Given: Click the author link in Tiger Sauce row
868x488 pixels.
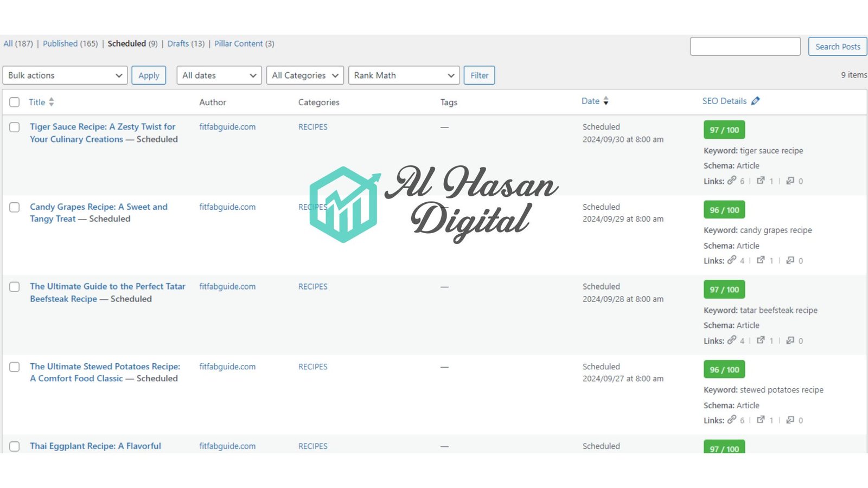Looking at the screenshot, I should pyautogui.click(x=227, y=127).
